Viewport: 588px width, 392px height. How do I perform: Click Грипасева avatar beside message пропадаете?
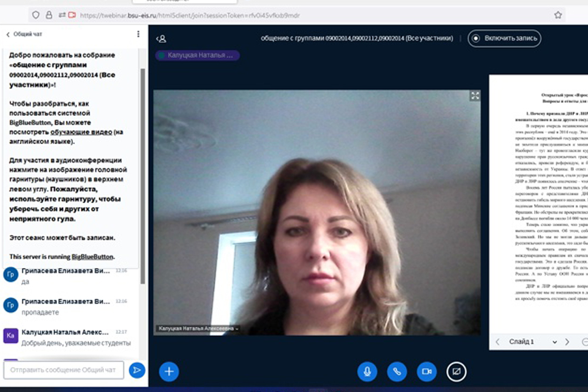[11, 306]
